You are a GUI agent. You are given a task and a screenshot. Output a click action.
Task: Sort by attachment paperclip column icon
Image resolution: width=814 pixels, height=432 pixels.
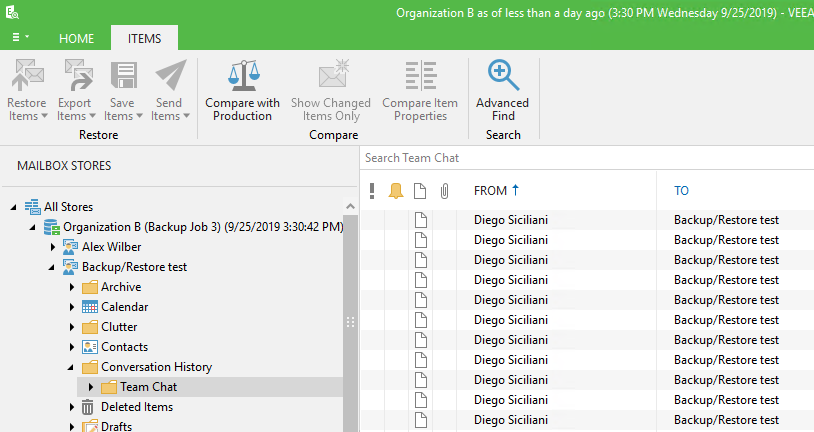tap(444, 191)
